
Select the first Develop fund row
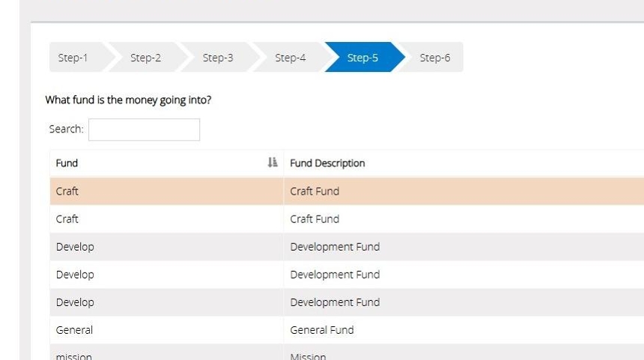click(75, 247)
